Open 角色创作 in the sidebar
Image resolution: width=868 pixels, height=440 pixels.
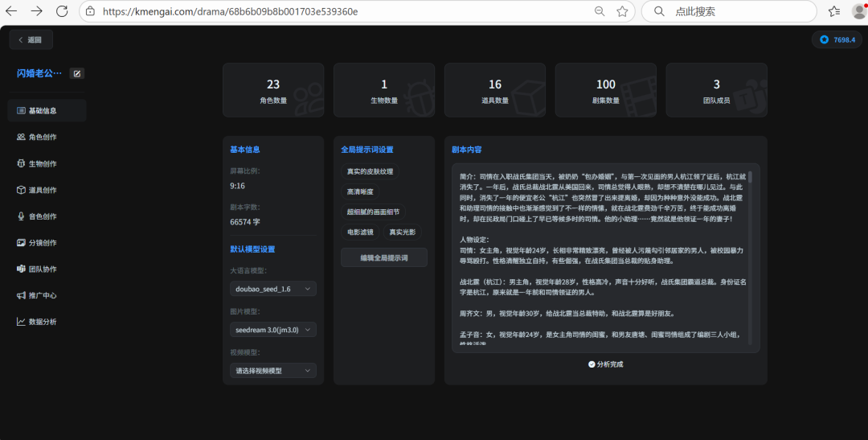click(x=43, y=137)
